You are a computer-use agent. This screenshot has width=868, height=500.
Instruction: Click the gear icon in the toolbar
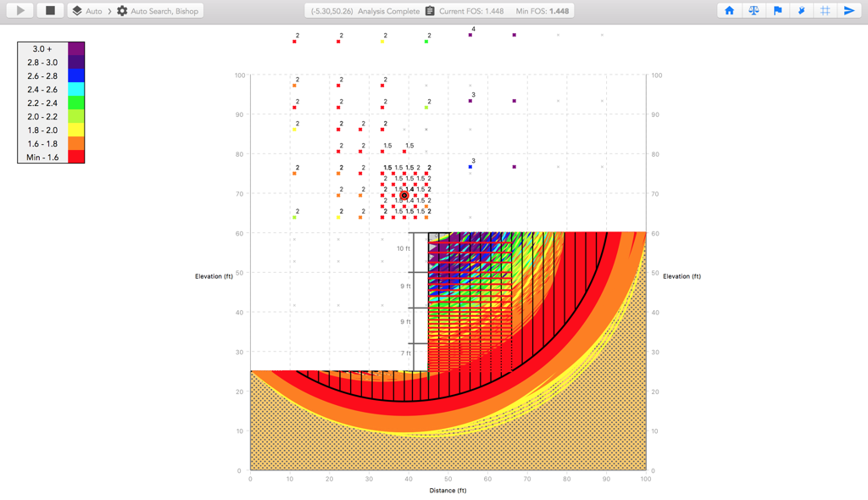pos(122,10)
